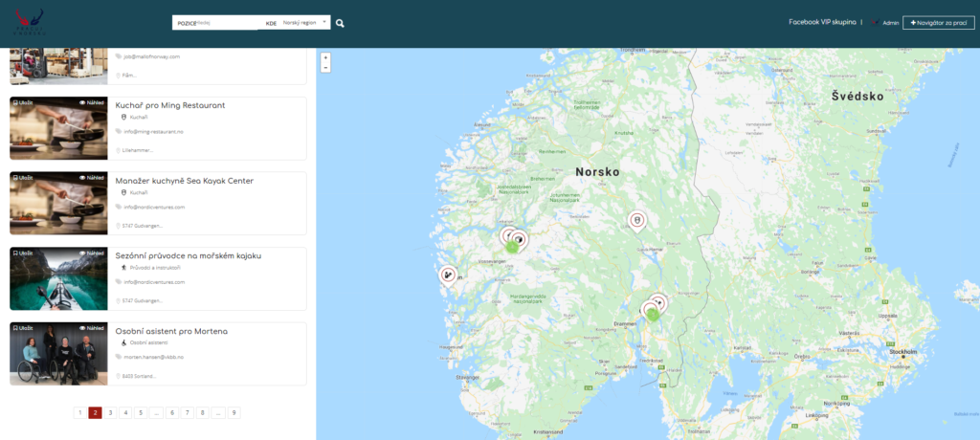The width and height of the screenshot is (980, 440).
Task: Click the location pin beside 8403 Sortland
Action: (118, 376)
